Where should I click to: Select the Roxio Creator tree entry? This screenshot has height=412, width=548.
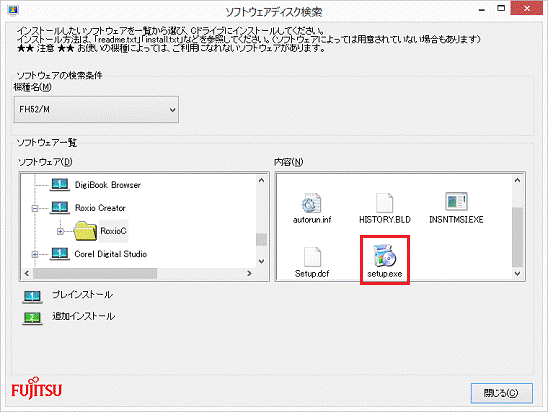(100, 208)
